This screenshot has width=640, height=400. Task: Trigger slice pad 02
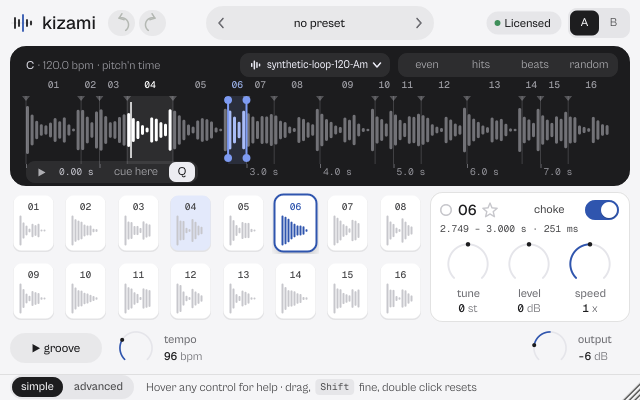click(85, 223)
